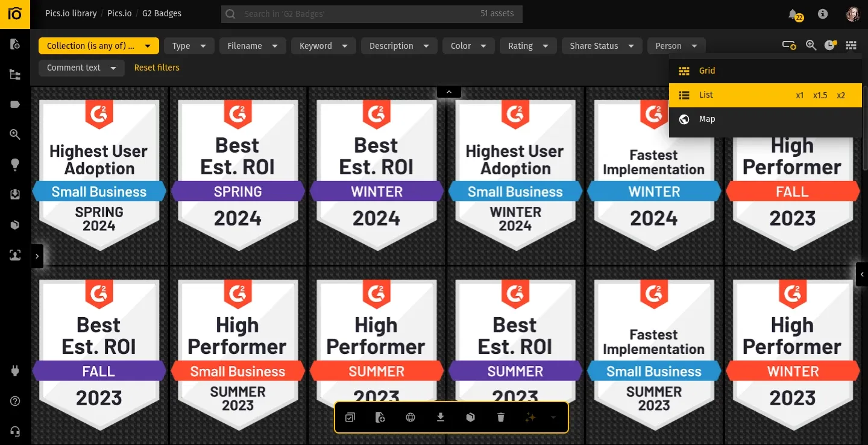Open the support headset panel

(x=15, y=431)
